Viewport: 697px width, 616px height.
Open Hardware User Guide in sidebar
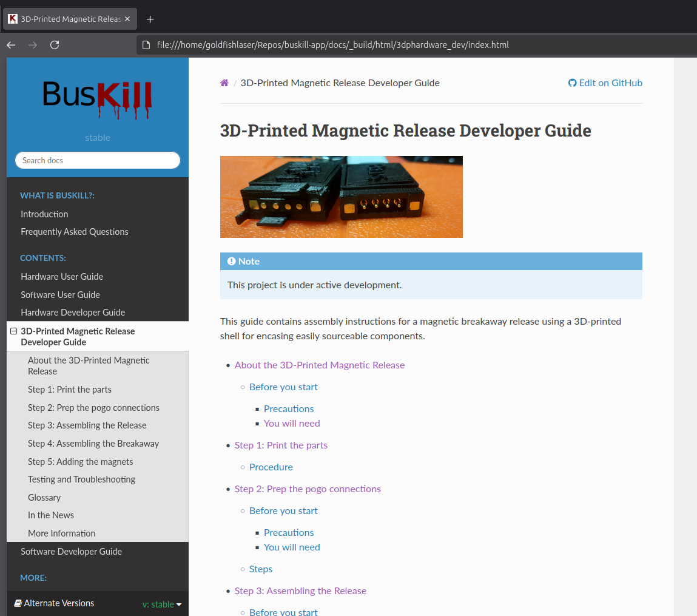click(x=62, y=277)
